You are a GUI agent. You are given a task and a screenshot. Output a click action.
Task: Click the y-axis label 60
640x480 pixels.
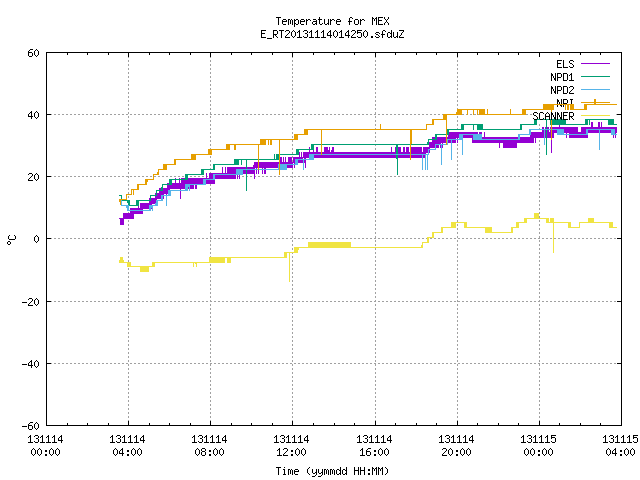tap(33, 53)
